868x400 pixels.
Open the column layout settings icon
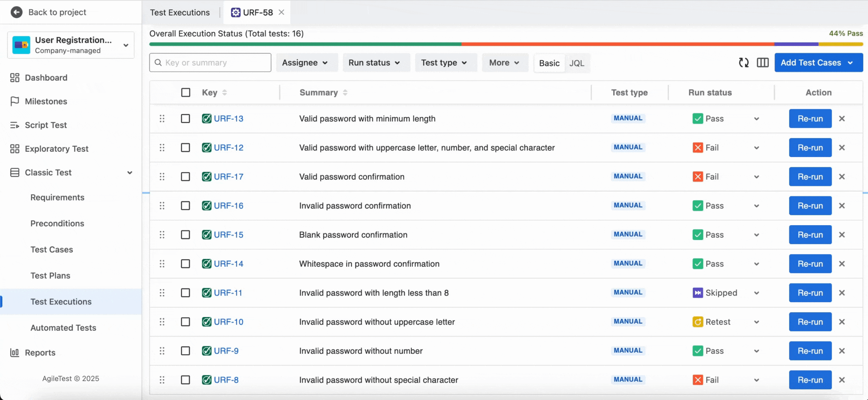click(x=762, y=63)
